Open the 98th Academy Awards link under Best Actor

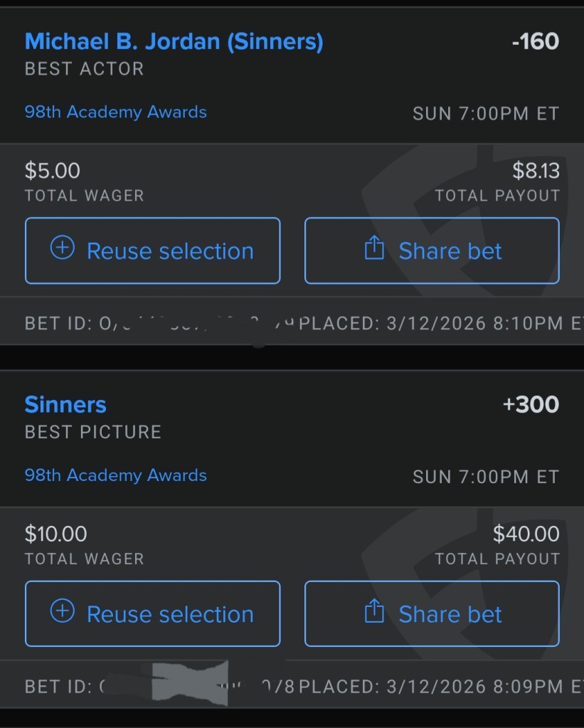(116, 112)
